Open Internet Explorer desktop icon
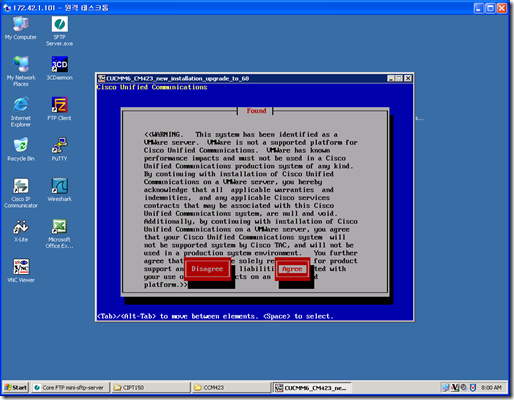The height and width of the screenshot is (400, 514). (21, 112)
